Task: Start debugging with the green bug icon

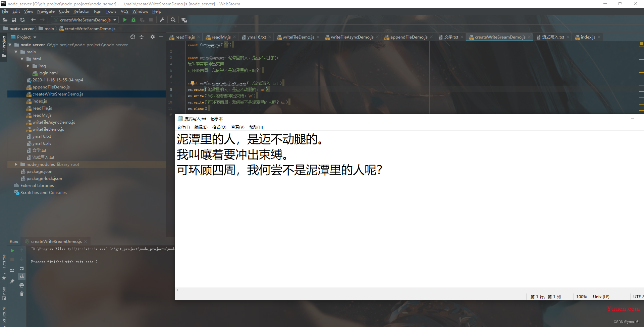Action: pos(133,20)
